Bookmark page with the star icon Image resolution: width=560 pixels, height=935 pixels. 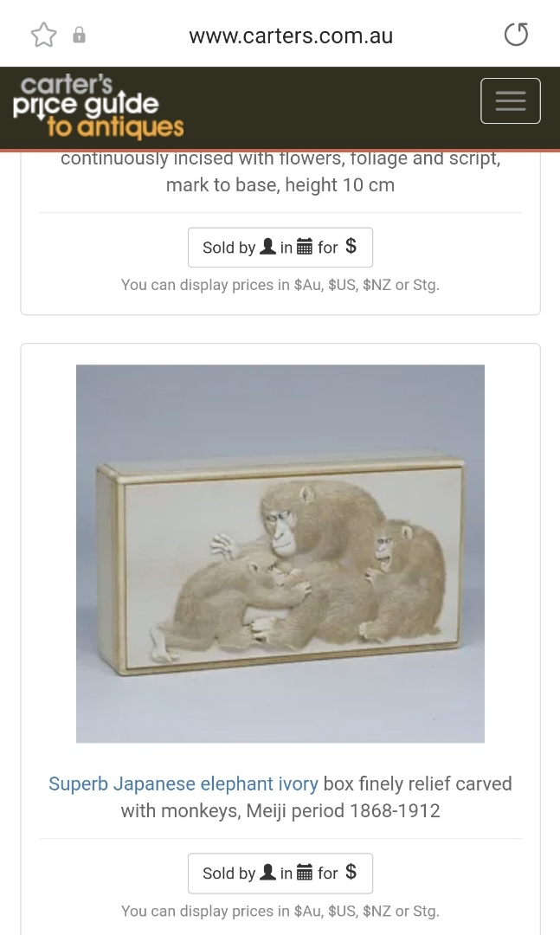pyautogui.click(x=43, y=35)
